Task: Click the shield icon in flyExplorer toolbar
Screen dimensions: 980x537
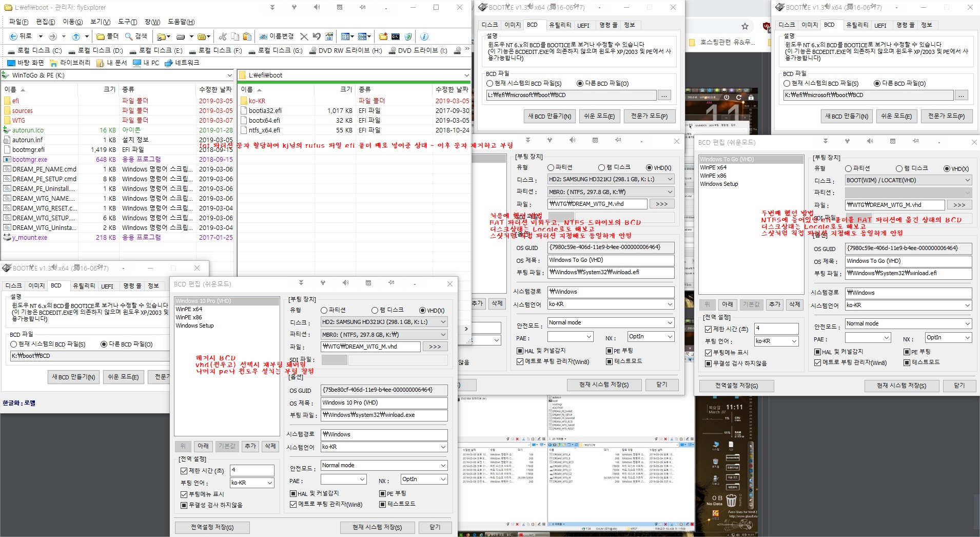Action: pos(408,36)
